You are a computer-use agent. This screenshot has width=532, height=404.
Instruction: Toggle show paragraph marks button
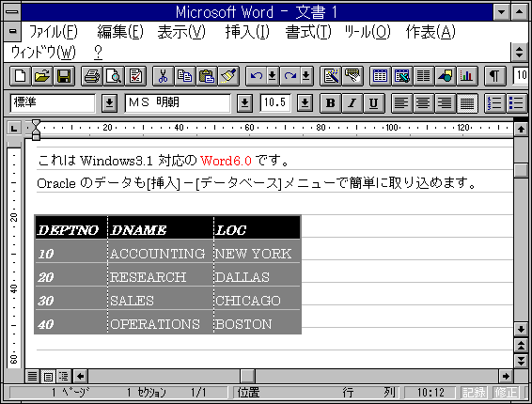494,76
